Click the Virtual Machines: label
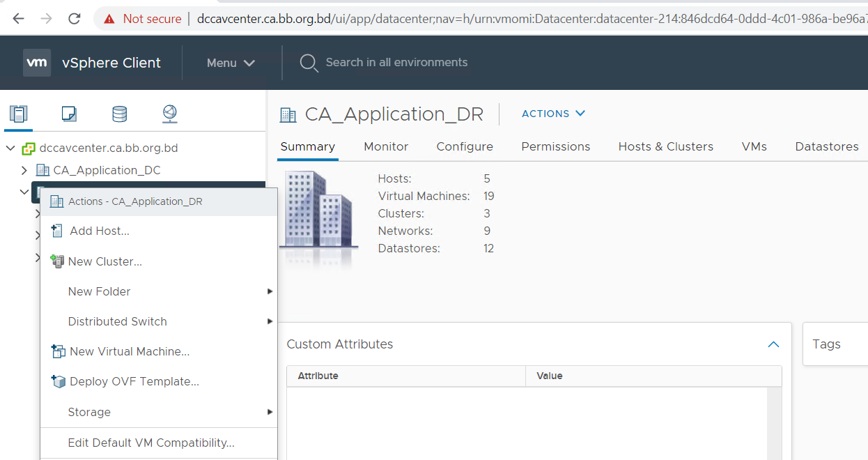This screenshot has width=868, height=460. coord(424,197)
